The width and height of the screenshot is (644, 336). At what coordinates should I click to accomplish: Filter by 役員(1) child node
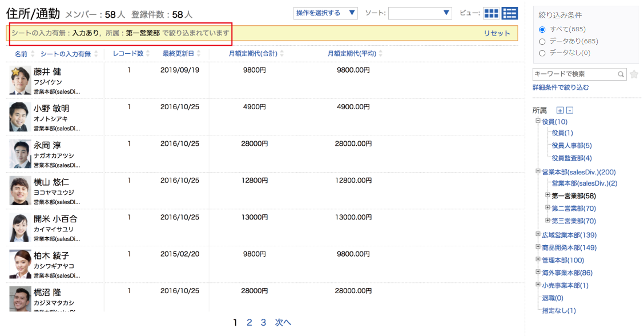[x=562, y=133]
